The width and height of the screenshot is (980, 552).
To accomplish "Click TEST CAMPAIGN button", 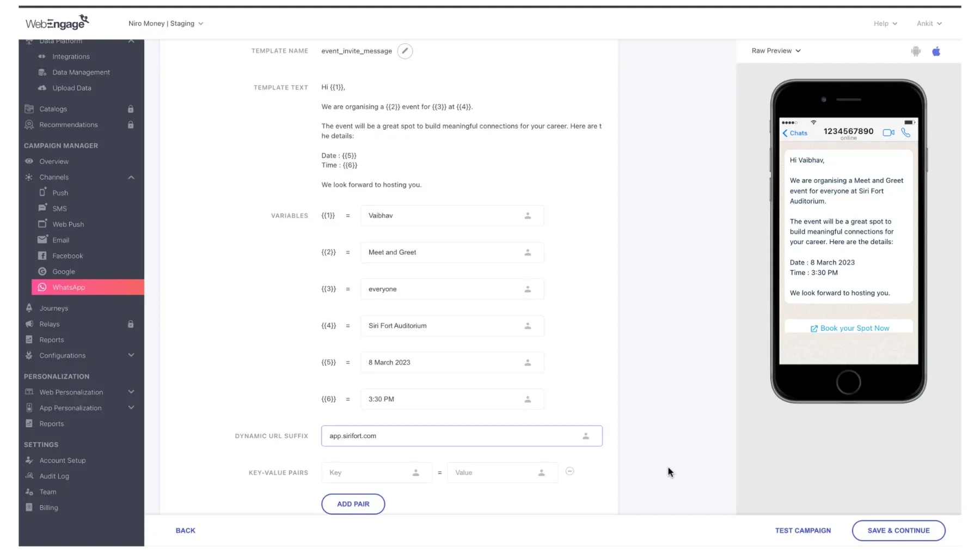I will [x=803, y=531].
